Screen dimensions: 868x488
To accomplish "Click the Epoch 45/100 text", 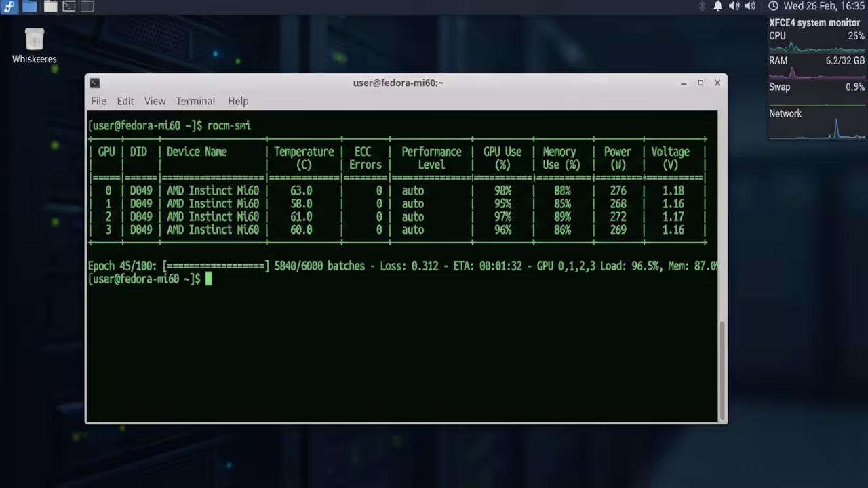I will point(123,266).
